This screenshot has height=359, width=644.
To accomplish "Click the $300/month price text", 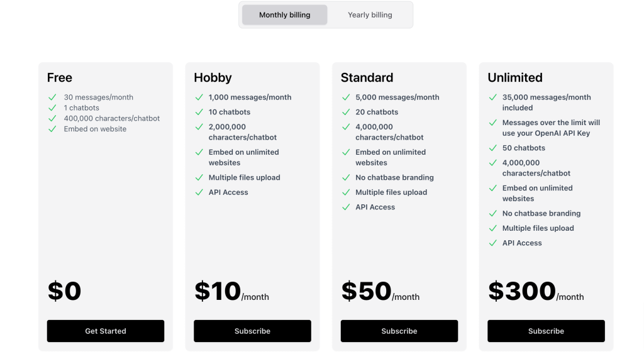I will tap(536, 291).
